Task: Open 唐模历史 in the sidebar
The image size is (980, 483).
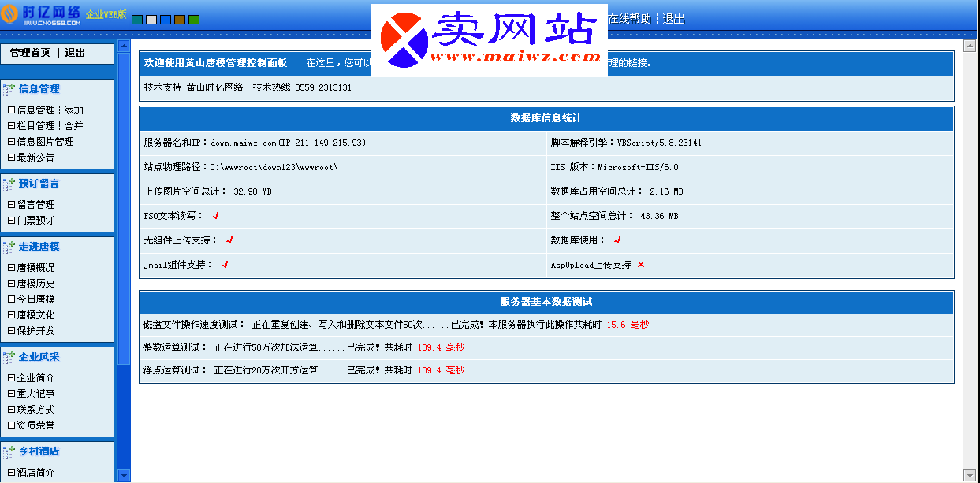Action: click(x=36, y=284)
